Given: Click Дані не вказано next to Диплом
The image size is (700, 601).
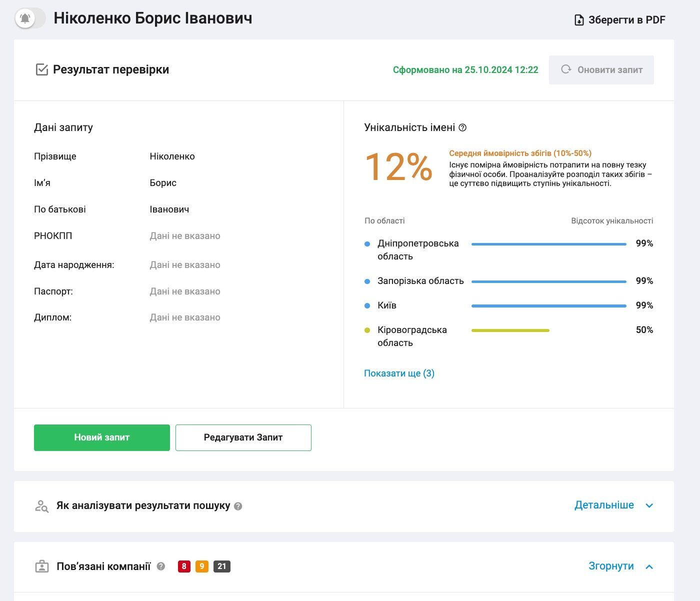Looking at the screenshot, I should [x=185, y=317].
